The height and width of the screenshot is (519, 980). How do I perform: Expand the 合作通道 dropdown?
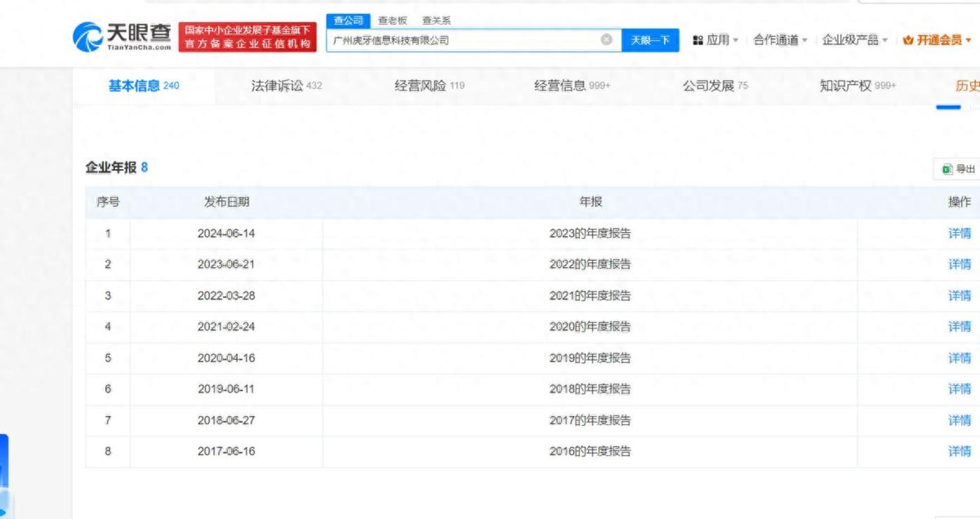pyautogui.click(x=780, y=40)
